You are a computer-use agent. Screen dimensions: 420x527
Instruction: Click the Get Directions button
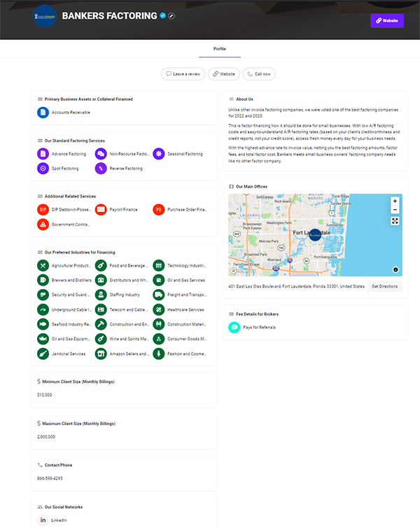[384, 286]
